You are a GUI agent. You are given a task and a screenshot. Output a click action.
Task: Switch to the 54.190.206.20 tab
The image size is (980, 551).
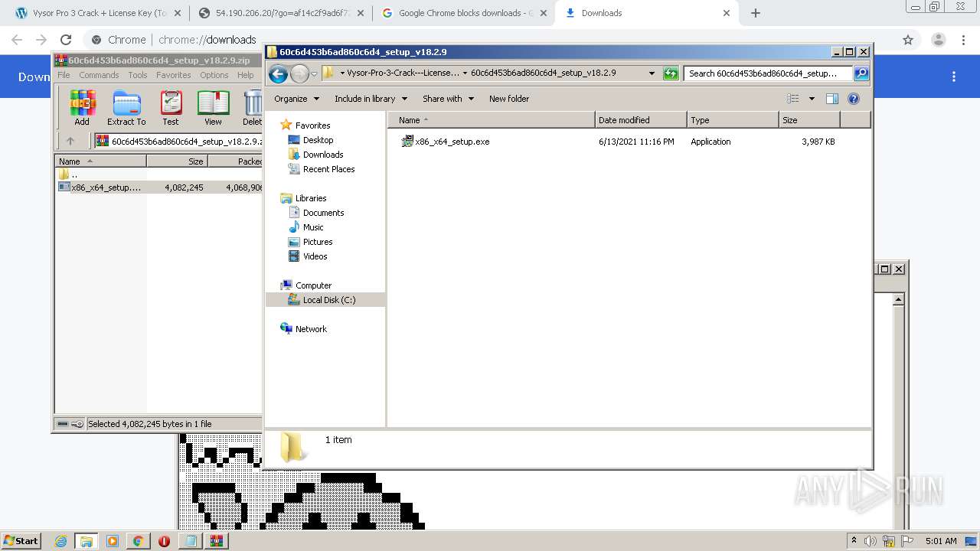point(281,13)
